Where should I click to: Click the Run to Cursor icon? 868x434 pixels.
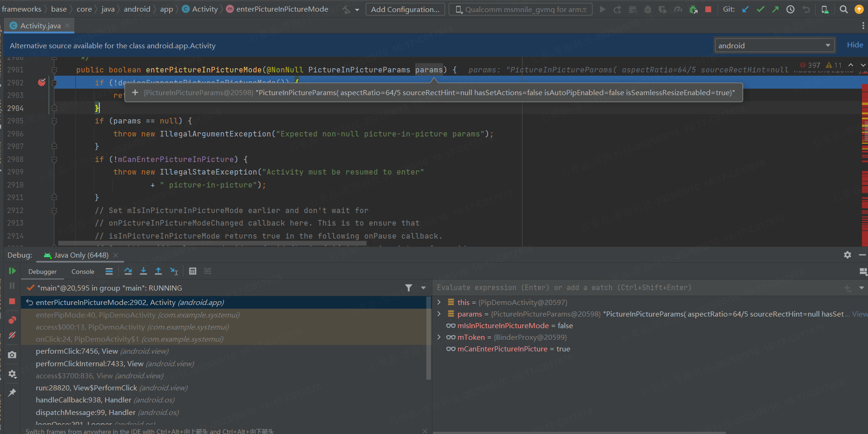tap(174, 271)
